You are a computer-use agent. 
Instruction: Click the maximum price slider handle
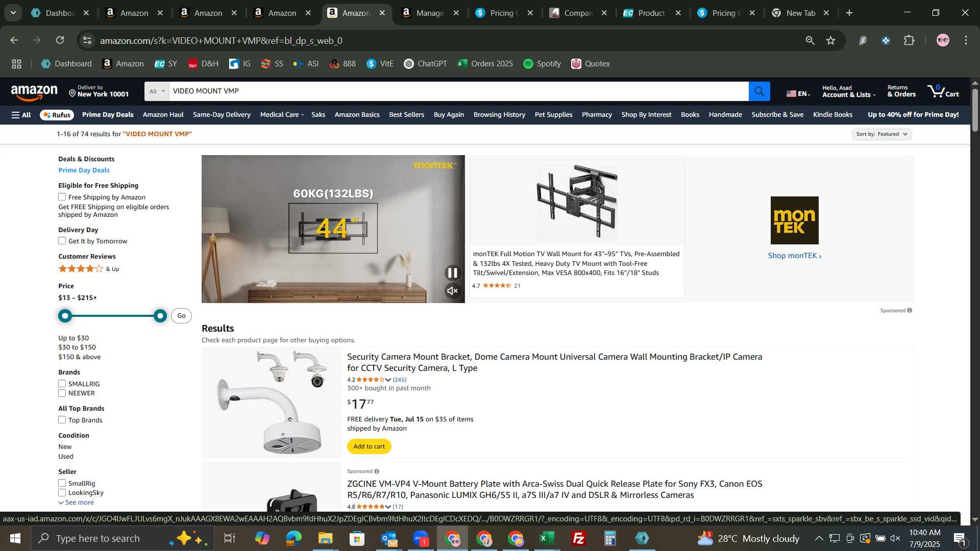pyautogui.click(x=160, y=316)
